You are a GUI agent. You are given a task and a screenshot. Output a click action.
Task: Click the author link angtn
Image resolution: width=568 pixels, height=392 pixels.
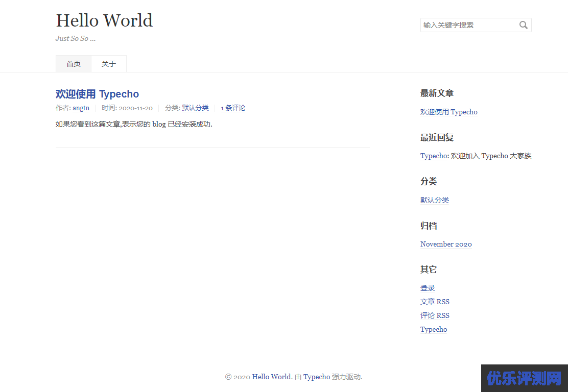[81, 108]
